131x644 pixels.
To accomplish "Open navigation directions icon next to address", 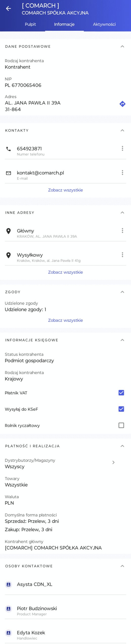I will (122, 104).
